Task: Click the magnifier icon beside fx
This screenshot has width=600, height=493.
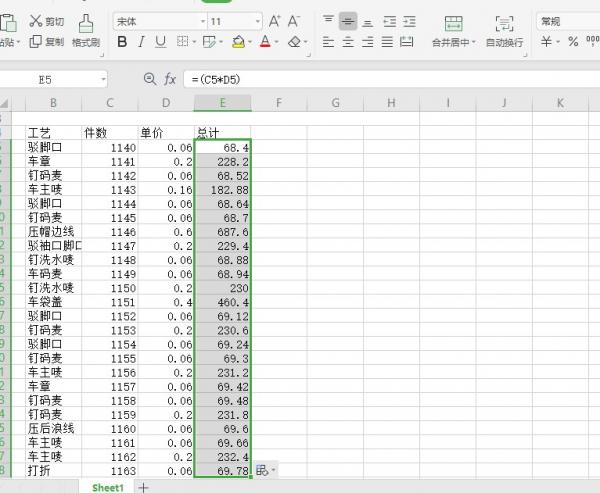Action: point(150,79)
